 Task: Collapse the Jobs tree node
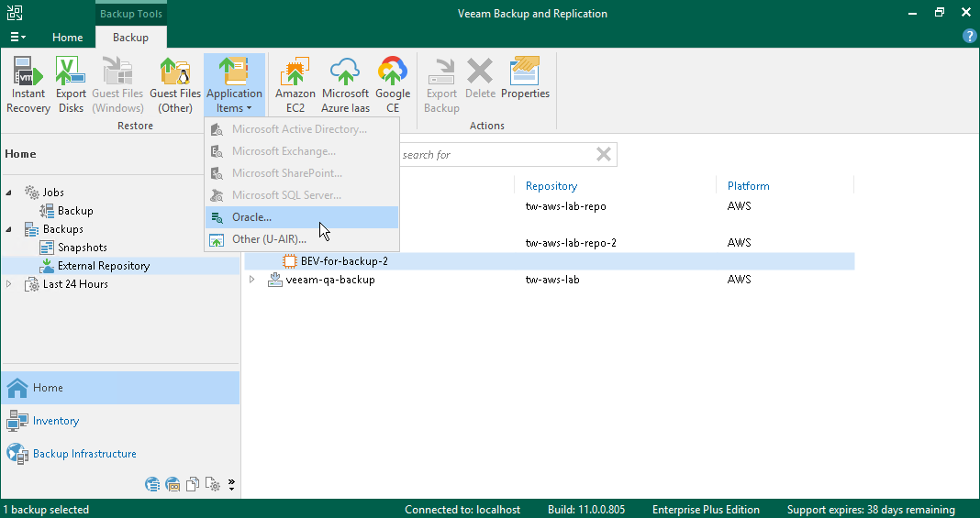(10, 193)
